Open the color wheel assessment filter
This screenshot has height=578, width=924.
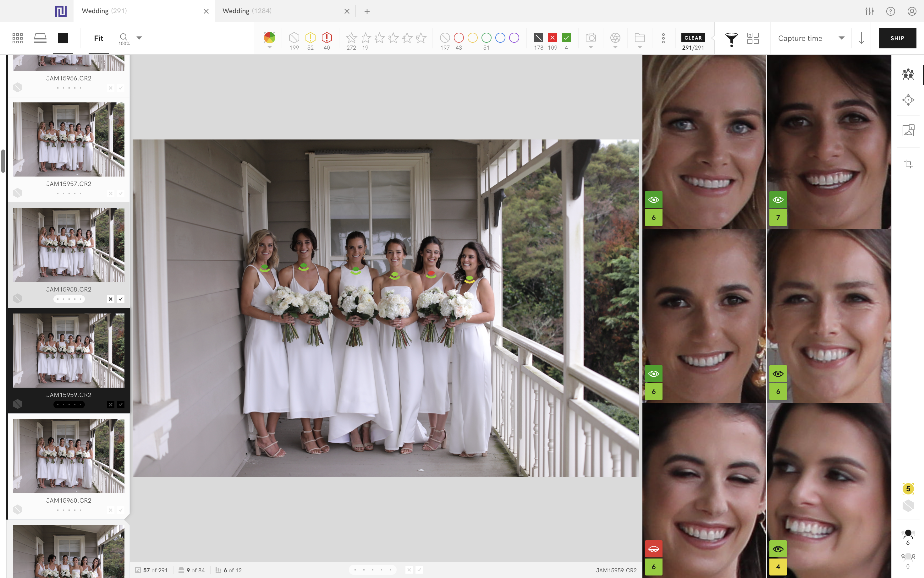pos(270,37)
